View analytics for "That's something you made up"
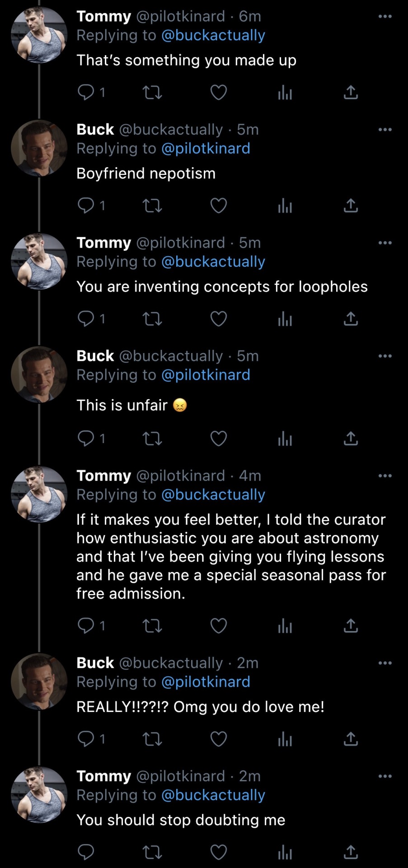 [285, 93]
